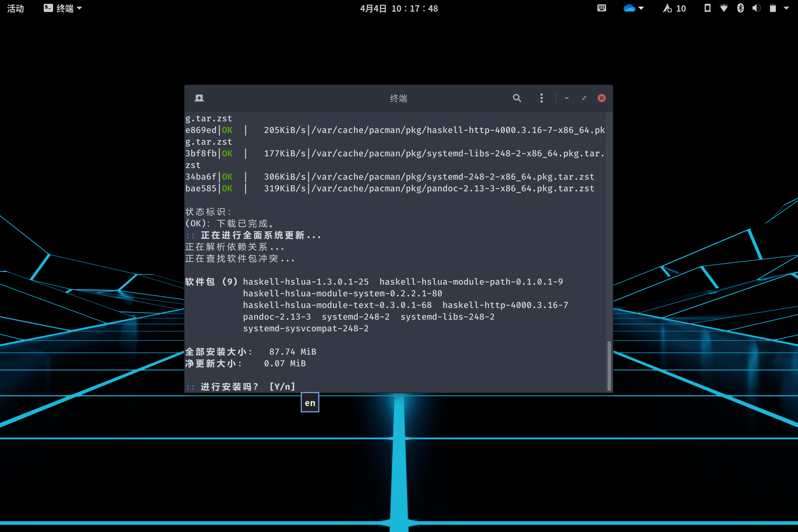Click the volume speaker icon

pyautogui.click(x=756, y=8)
